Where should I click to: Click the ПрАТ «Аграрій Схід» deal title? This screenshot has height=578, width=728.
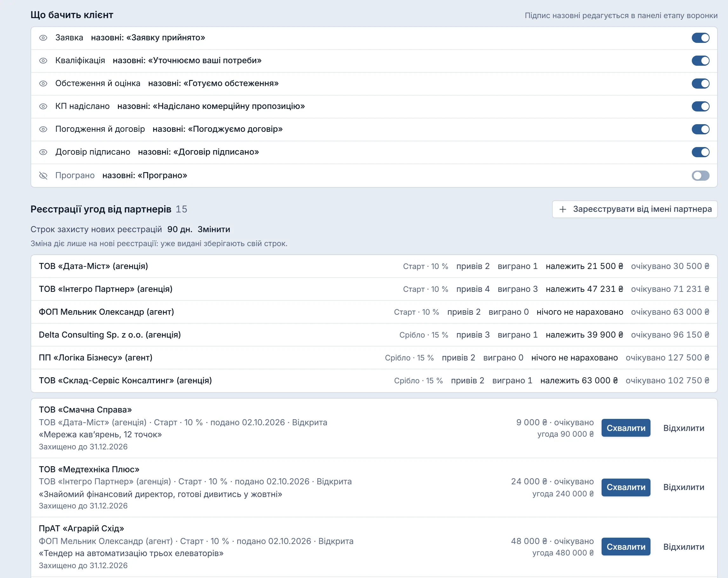(81, 528)
